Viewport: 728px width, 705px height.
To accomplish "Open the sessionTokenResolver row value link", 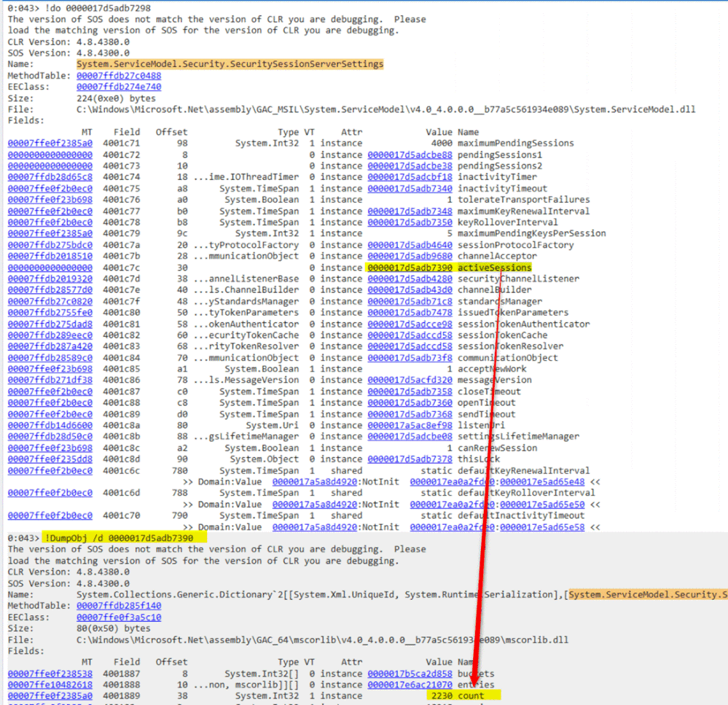I will 410,346.
